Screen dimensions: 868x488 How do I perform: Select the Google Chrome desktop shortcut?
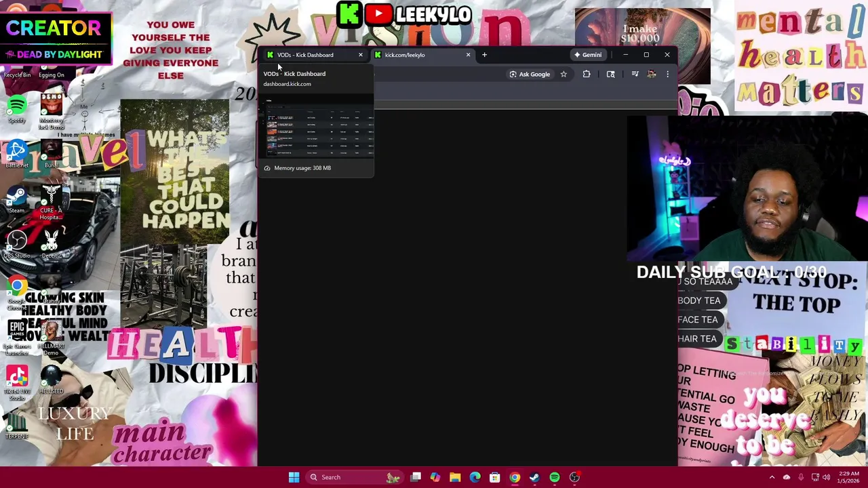(17, 293)
